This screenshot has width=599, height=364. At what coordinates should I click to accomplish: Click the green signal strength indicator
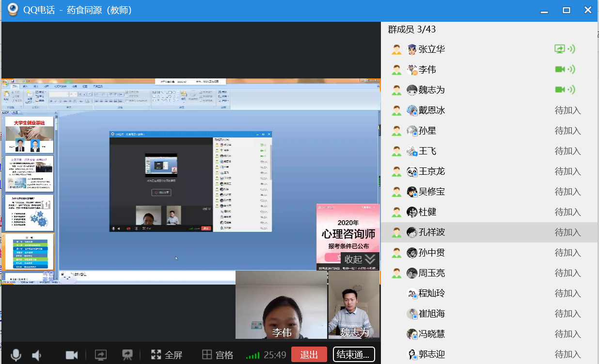click(x=252, y=356)
